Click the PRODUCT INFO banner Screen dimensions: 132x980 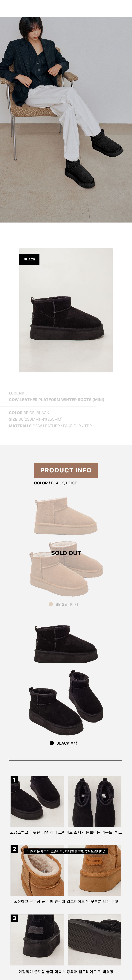pos(66,470)
